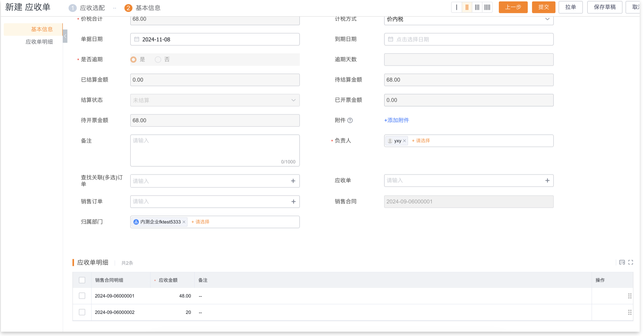Tick select-all checkbox in table header

click(x=82, y=280)
